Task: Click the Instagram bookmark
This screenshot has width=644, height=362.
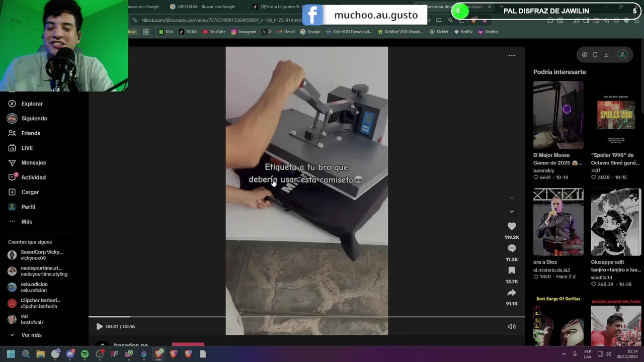Action: [x=244, y=32]
